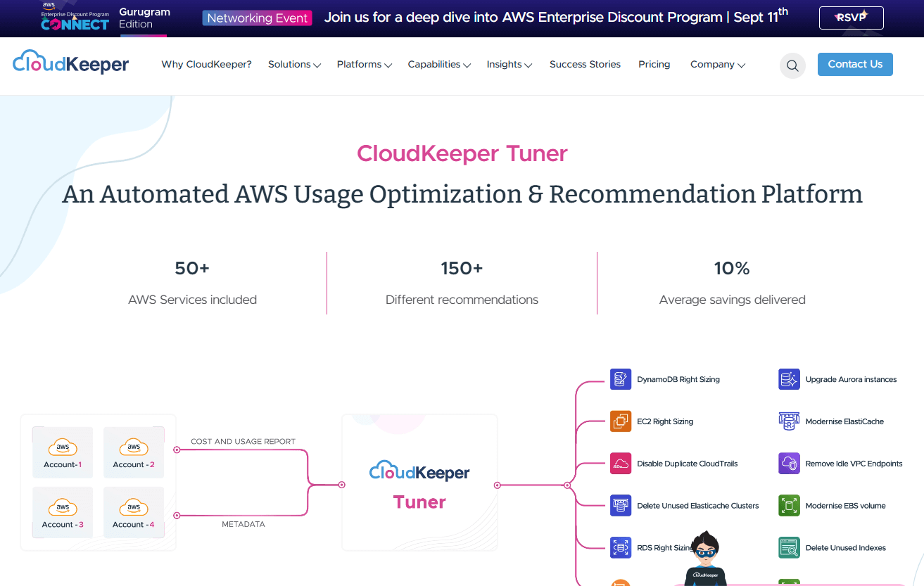Click 'Delete Unused Indexes' text
This screenshot has width=924, height=586.
pos(845,548)
